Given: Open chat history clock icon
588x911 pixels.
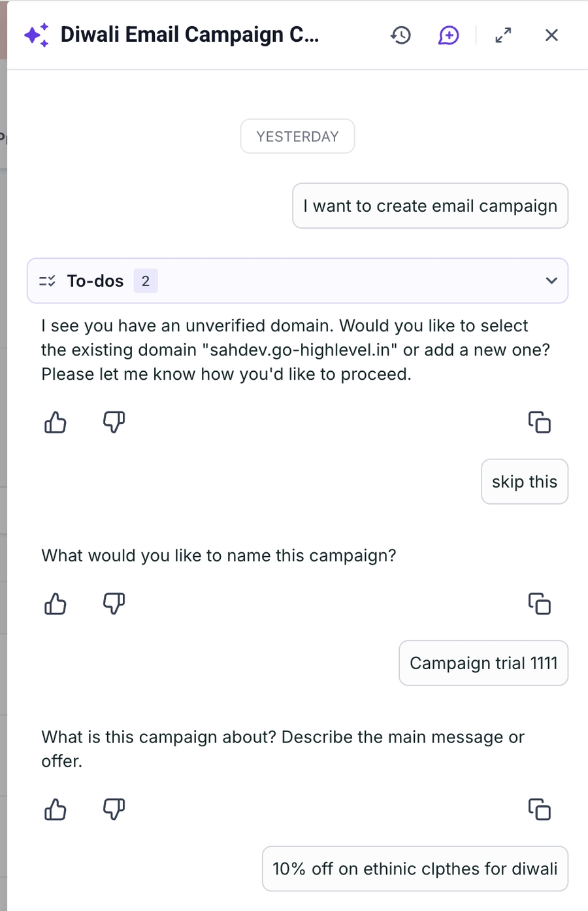Looking at the screenshot, I should pyautogui.click(x=400, y=35).
